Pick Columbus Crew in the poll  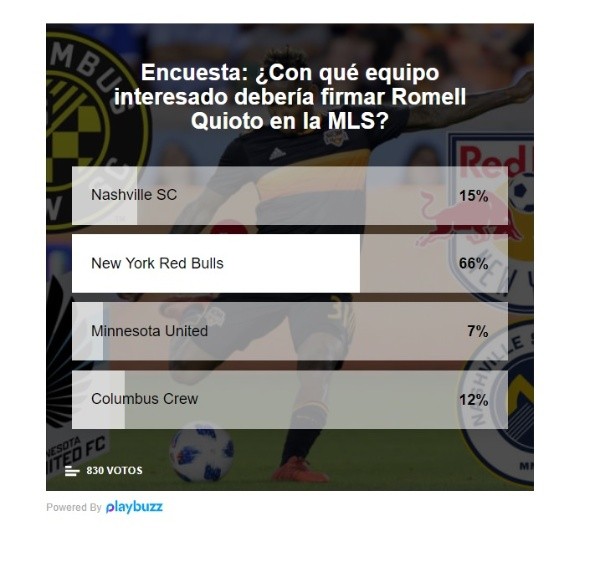(x=290, y=399)
